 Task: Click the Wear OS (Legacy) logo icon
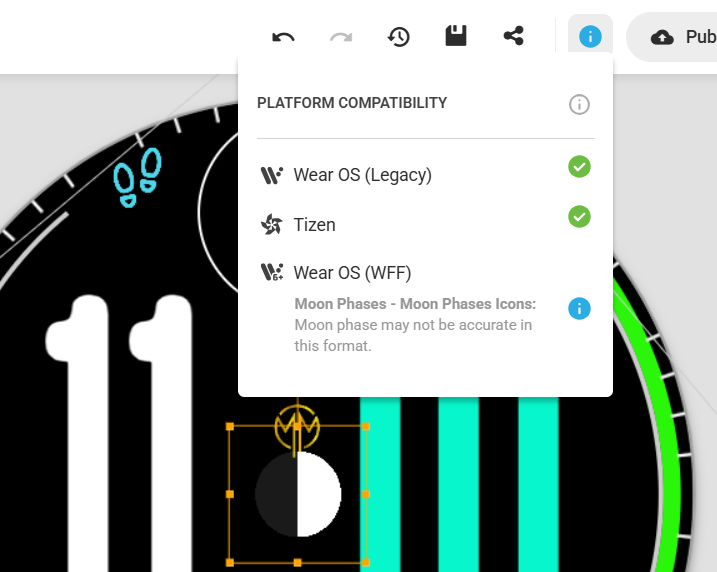coord(272,175)
